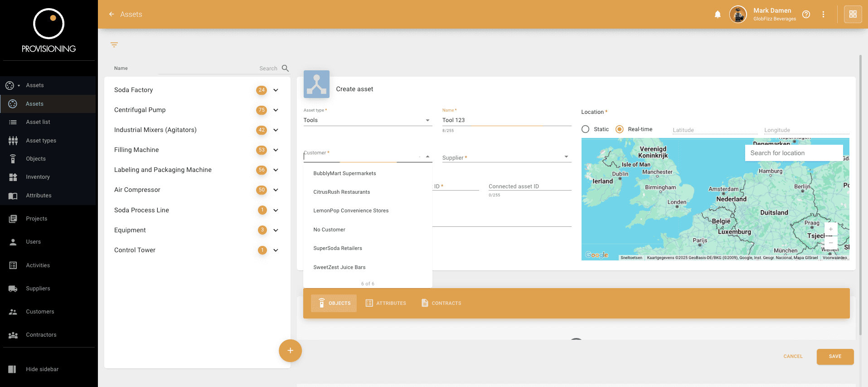Open the app grid launcher
The height and width of the screenshot is (387, 868).
(853, 15)
